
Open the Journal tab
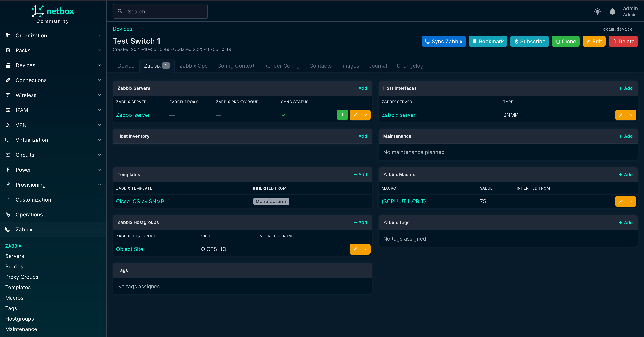point(378,66)
